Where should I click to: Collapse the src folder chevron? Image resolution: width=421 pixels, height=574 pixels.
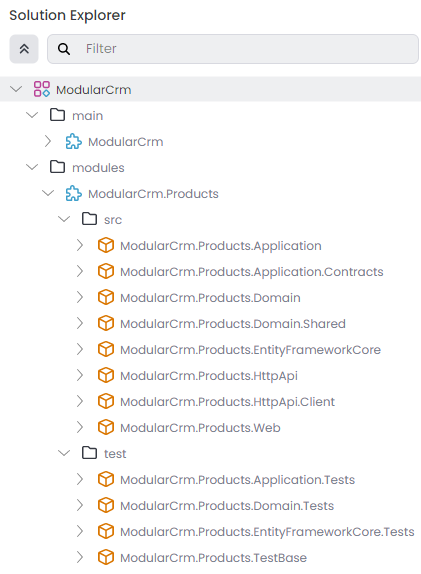click(x=64, y=219)
